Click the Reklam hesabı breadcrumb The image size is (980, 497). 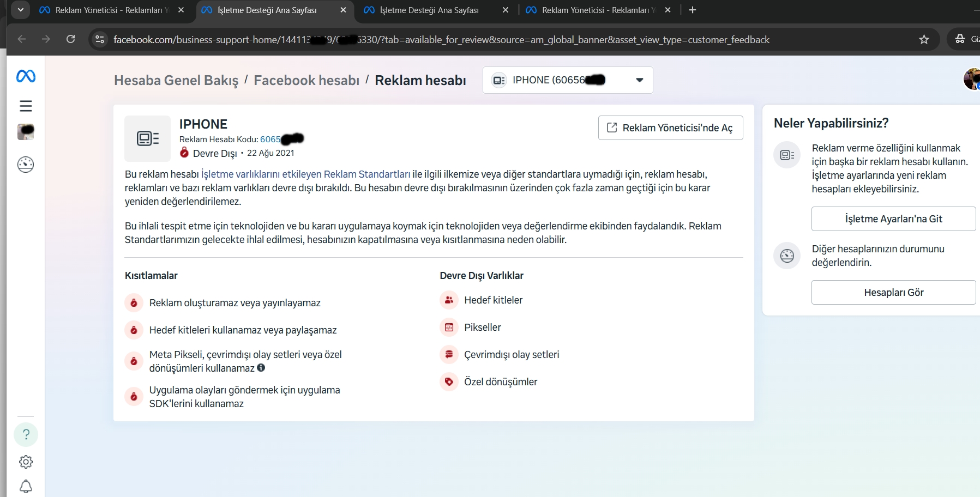pos(420,81)
